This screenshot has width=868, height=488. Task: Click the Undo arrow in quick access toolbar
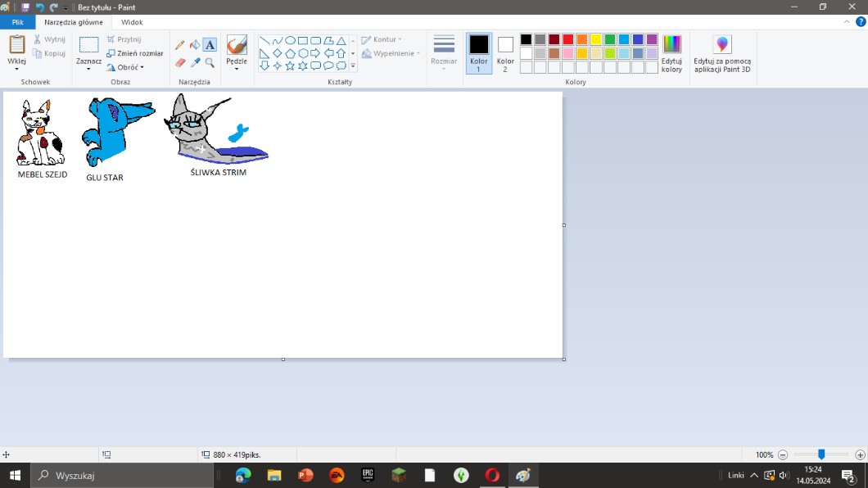pyautogui.click(x=39, y=7)
